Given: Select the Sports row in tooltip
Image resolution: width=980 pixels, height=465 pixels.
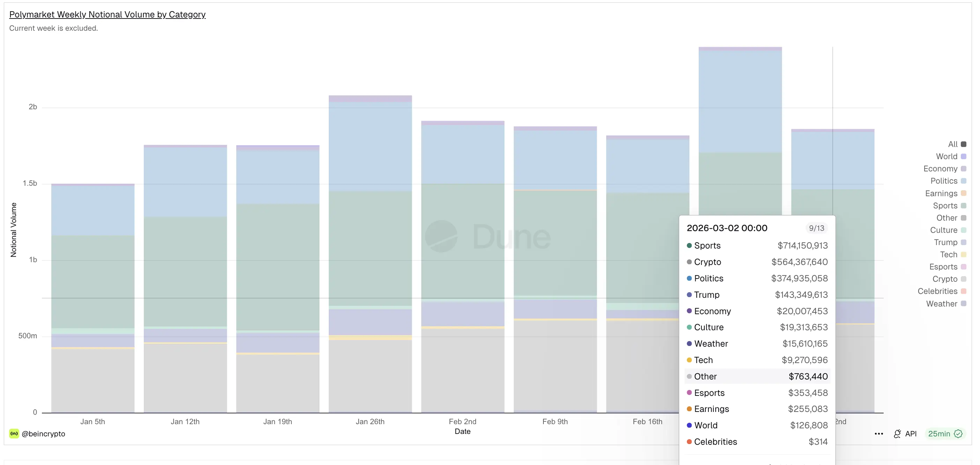Looking at the screenshot, I should [x=757, y=245].
